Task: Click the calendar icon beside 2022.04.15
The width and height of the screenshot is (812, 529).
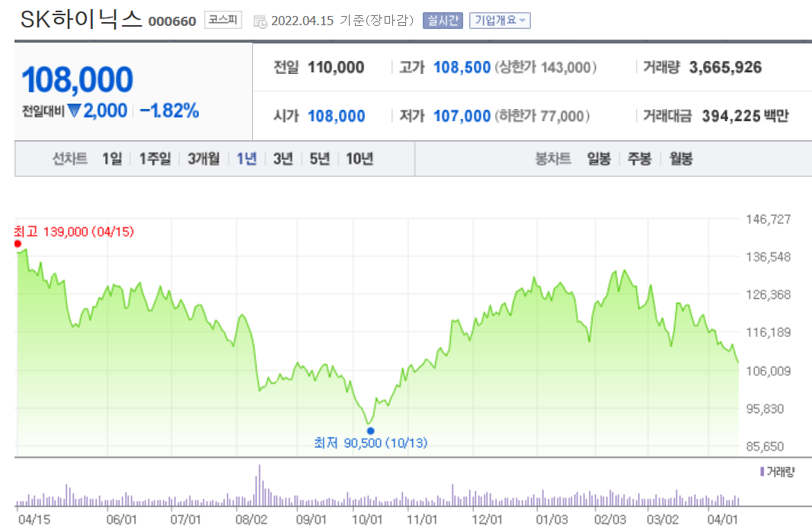Action: [x=260, y=22]
